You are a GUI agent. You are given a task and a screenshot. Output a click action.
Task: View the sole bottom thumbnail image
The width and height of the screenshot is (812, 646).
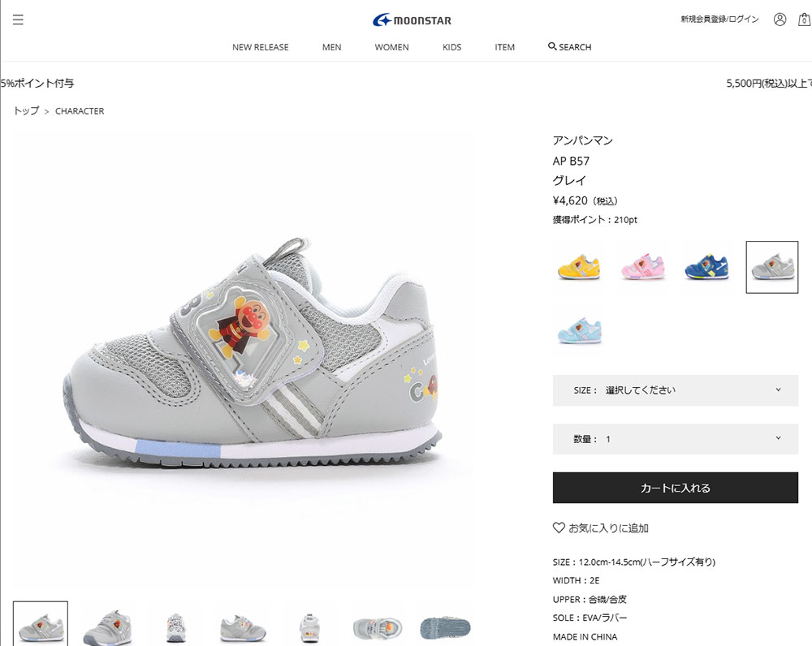[445, 627]
